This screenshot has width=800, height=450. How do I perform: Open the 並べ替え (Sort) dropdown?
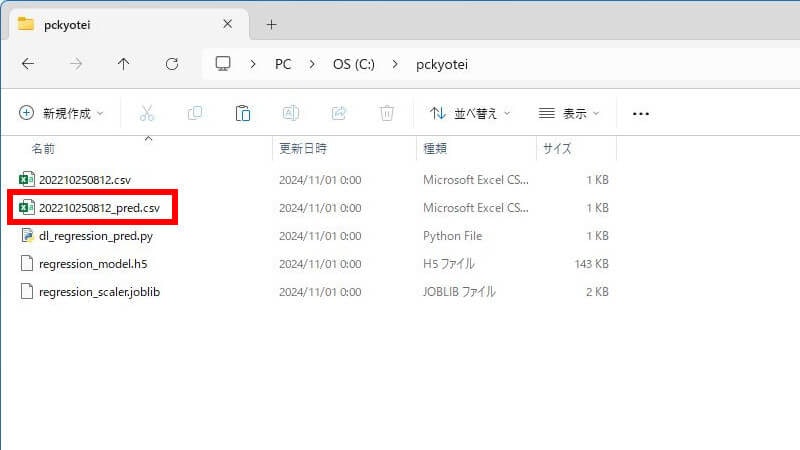click(469, 113)
